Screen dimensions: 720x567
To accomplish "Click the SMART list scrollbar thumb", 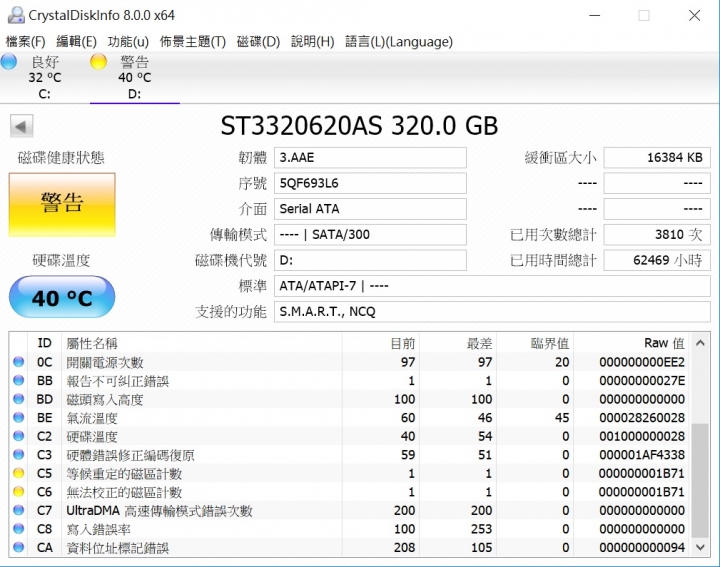I will 700,480.
